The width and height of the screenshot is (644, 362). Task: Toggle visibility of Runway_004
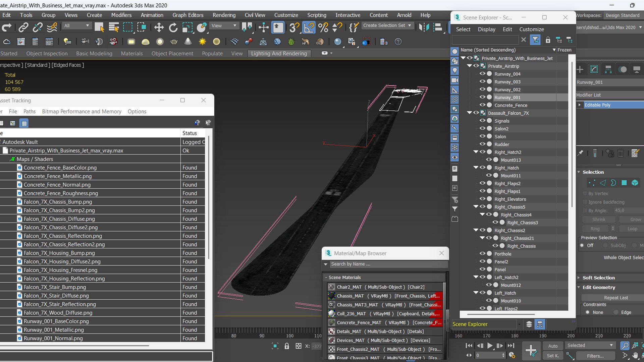(483, 74)
